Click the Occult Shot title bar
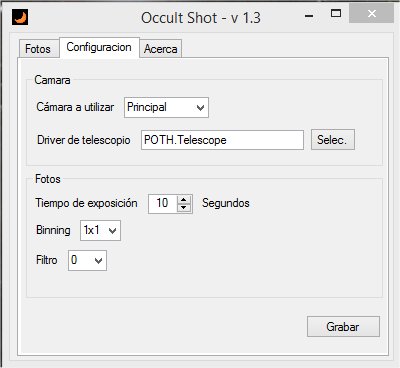 201,17
